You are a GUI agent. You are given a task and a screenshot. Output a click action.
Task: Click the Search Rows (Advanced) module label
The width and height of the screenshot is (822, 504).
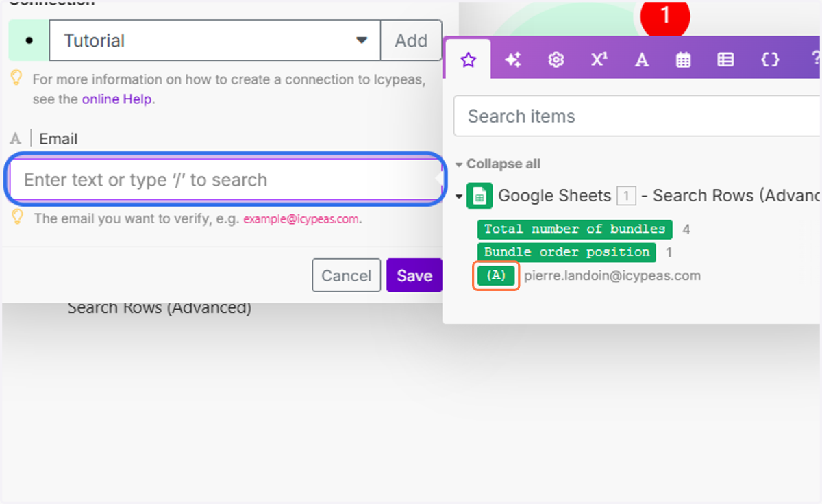pos(160,307)
